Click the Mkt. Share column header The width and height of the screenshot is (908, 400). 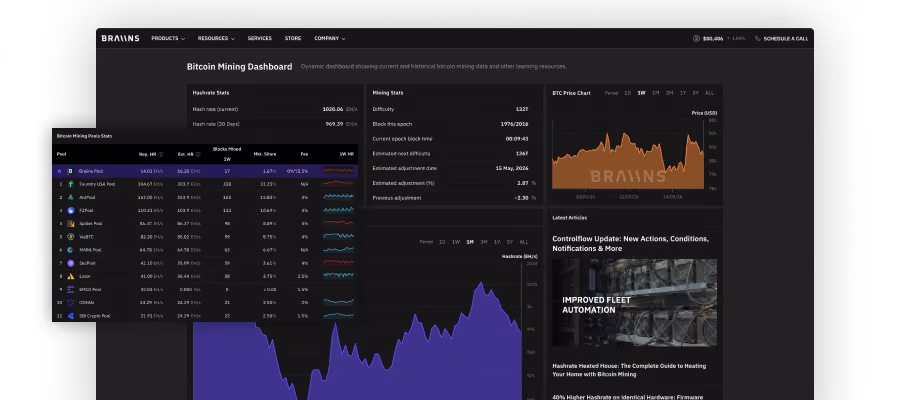[265, 155]
